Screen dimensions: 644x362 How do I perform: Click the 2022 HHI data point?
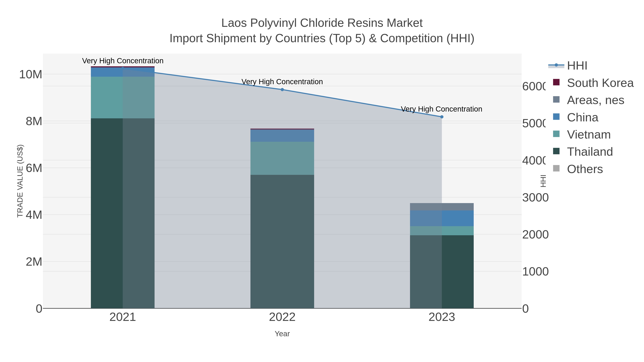click(282, 89)
